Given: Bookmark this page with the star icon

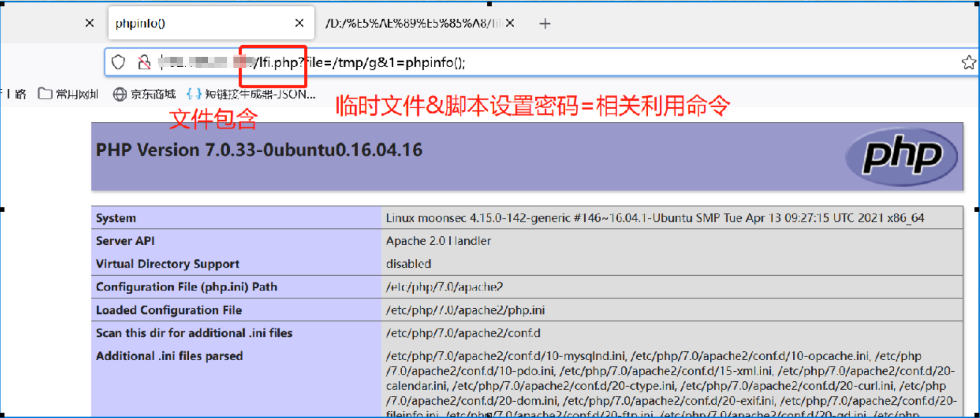Looking at the screenshot, I should 968,62.
